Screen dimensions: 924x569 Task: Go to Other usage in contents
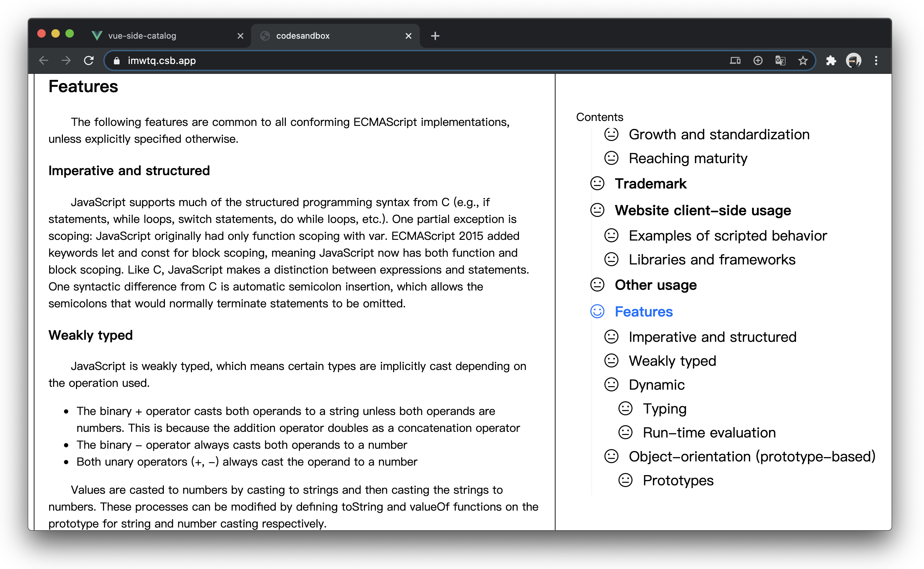point(655,285)
